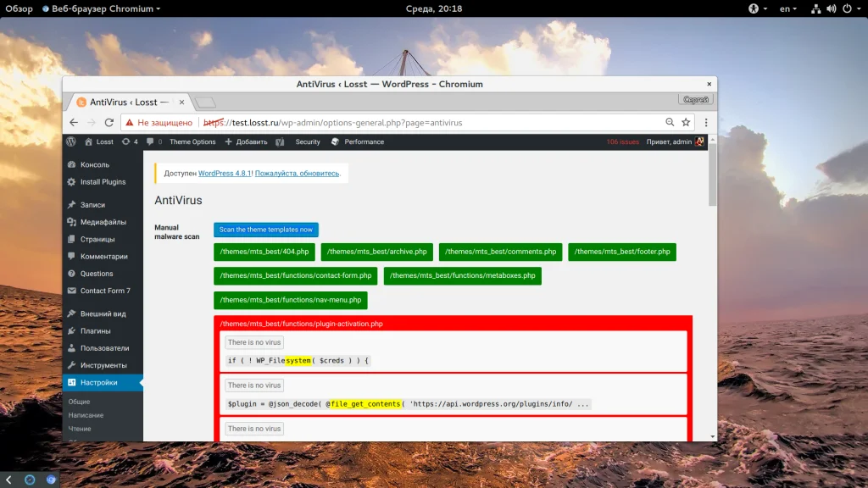
Task: Click the Среда, 20:18 clock
Action: (x=434, y=8)
